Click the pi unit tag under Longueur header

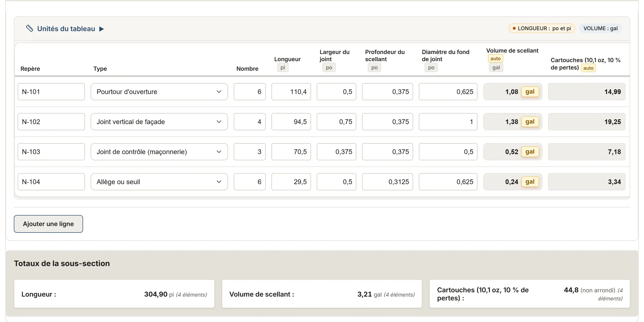tap(283, 68)
